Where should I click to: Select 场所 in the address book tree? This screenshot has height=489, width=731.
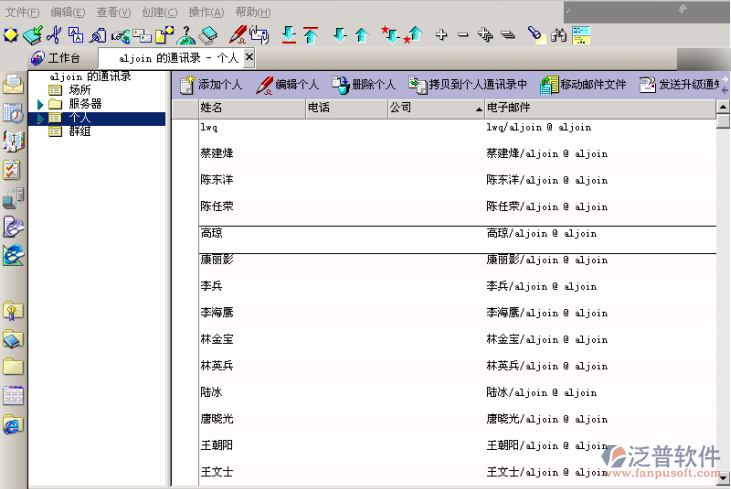[x=80, y=90]
